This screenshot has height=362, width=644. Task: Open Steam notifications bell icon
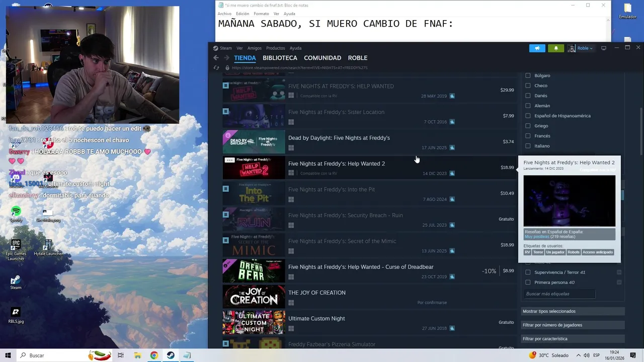point(556,48)
